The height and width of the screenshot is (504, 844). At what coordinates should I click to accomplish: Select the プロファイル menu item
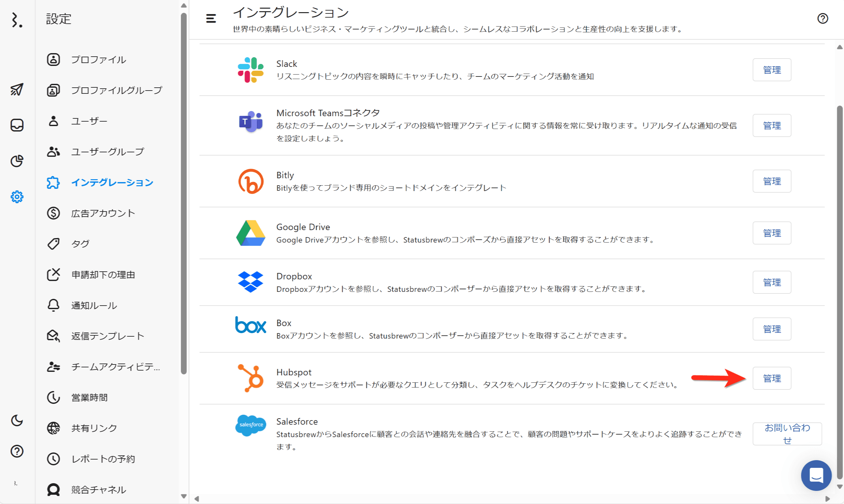pos(99,60)
